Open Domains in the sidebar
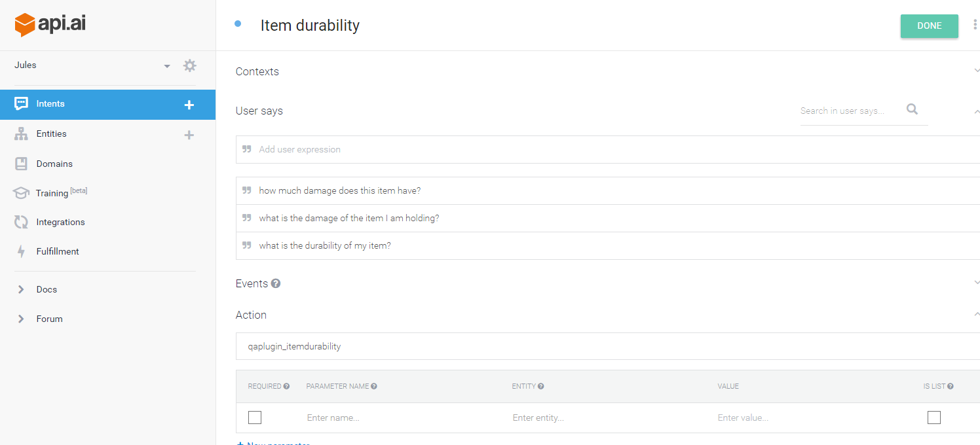This screenshot has height=445, width=980. (x=54, y=164)
